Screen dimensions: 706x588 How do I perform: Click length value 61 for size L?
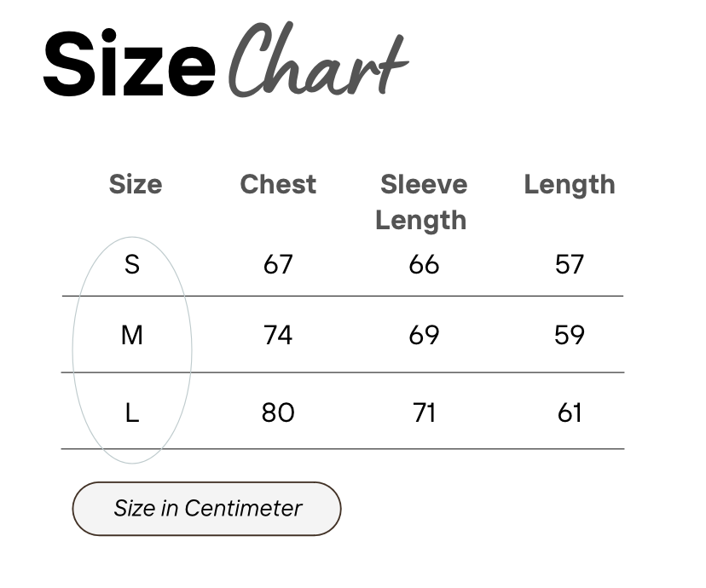click(x=570, y=412)
